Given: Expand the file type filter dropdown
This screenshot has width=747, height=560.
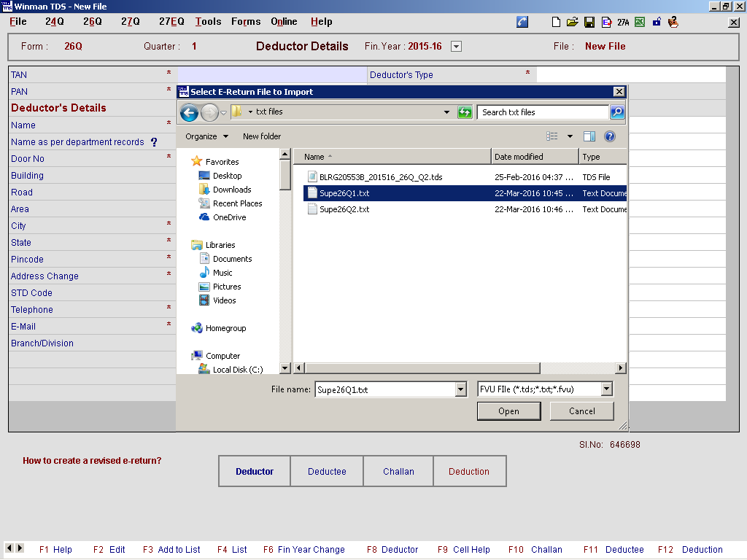Looking at the screenshot, I should 606,389.
